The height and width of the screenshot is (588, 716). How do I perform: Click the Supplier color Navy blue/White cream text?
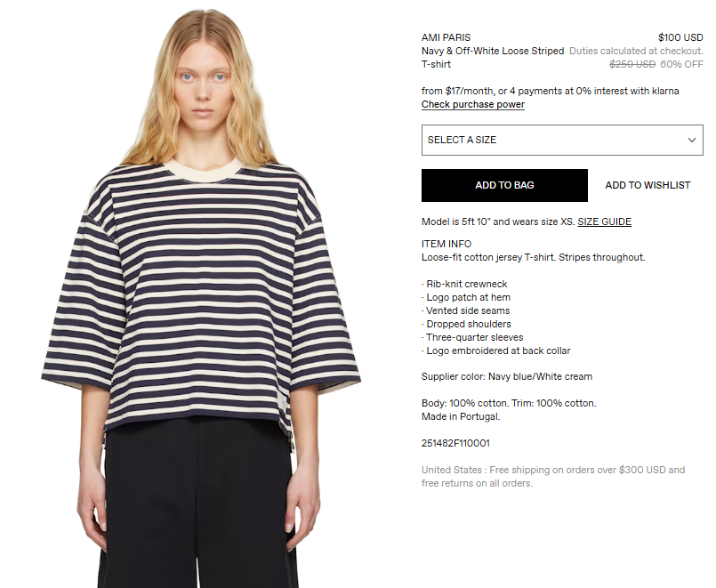tap(507, 376)
